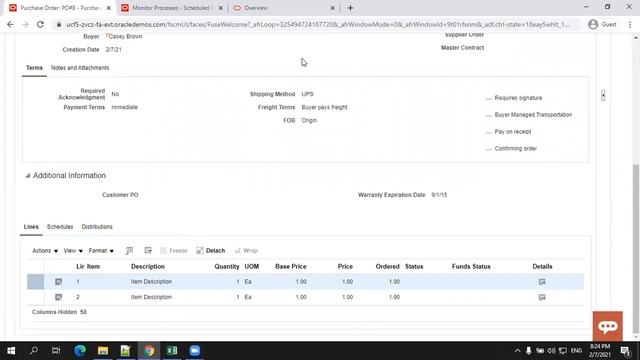Switch to the Terms tab
The width and height of the screenshot is (640, 360).
[34, 68]
